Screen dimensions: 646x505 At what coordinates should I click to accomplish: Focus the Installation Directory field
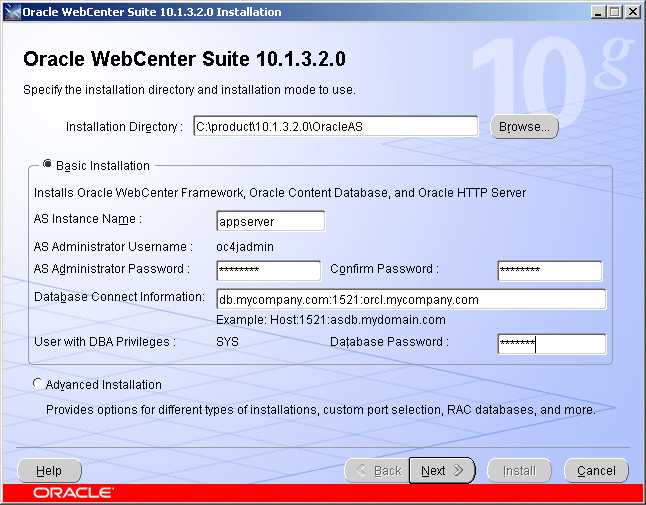[336, 126]
